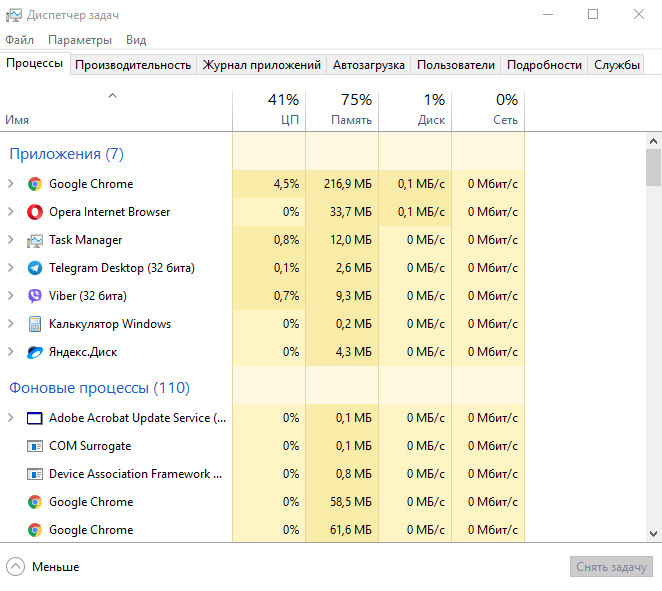The height and width of the screenshot is (591, 662).
Task: Click the Яндекс.Диск icon
Action: [35, 352]
